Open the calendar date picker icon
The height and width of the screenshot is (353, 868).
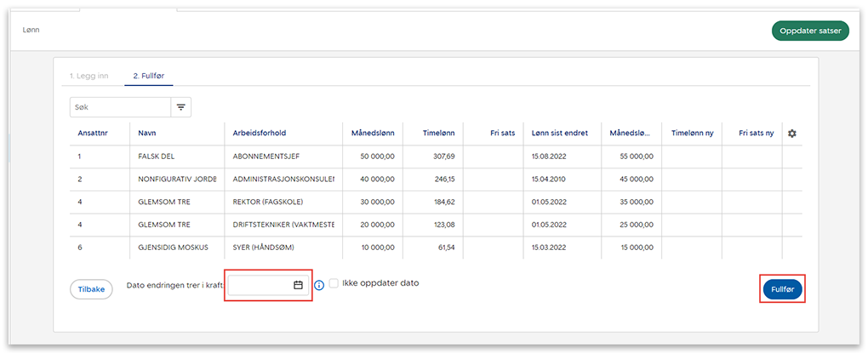(298, 285)
